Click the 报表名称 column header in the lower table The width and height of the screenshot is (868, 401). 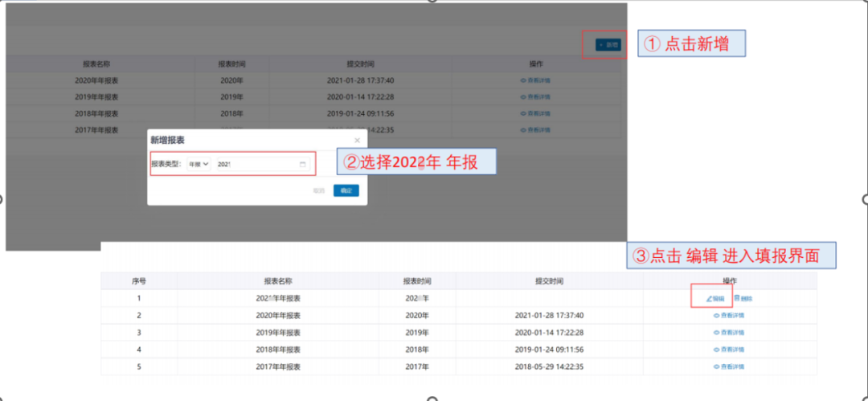pos(277,281)
